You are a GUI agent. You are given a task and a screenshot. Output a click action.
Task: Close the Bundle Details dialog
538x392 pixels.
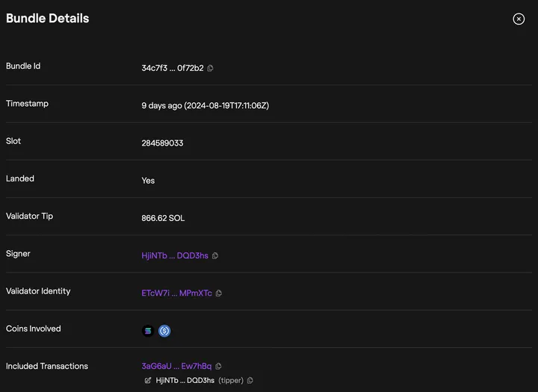tap(519, 19)
